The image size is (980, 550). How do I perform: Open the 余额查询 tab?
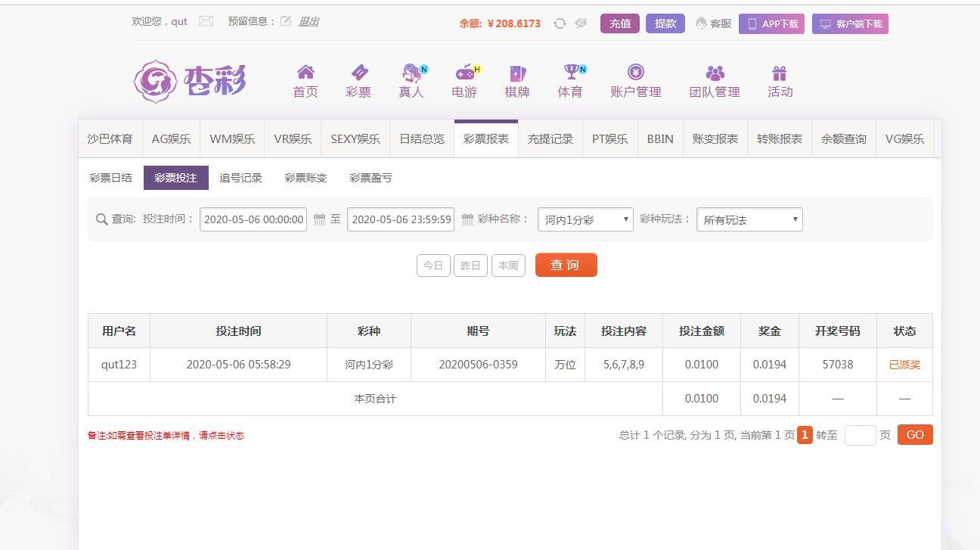[x=844, y=138]
